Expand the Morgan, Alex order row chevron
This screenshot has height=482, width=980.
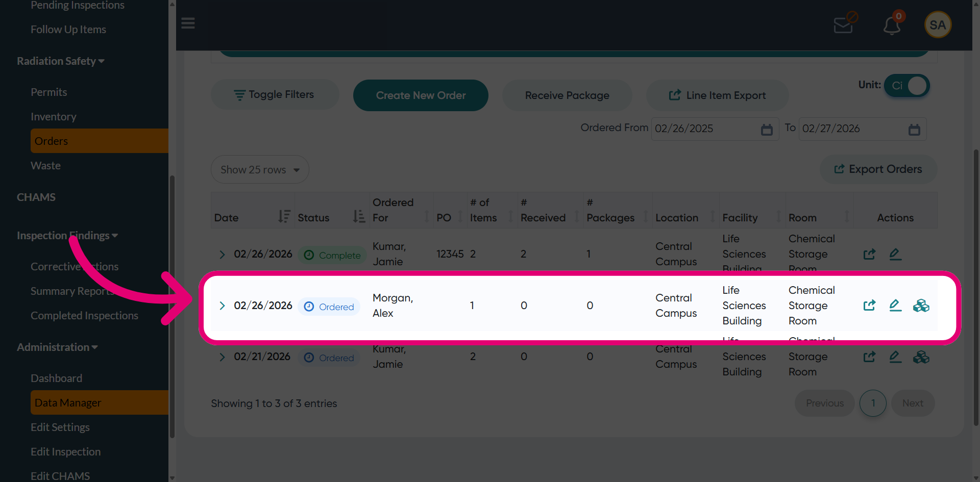(x=222, y=306)
